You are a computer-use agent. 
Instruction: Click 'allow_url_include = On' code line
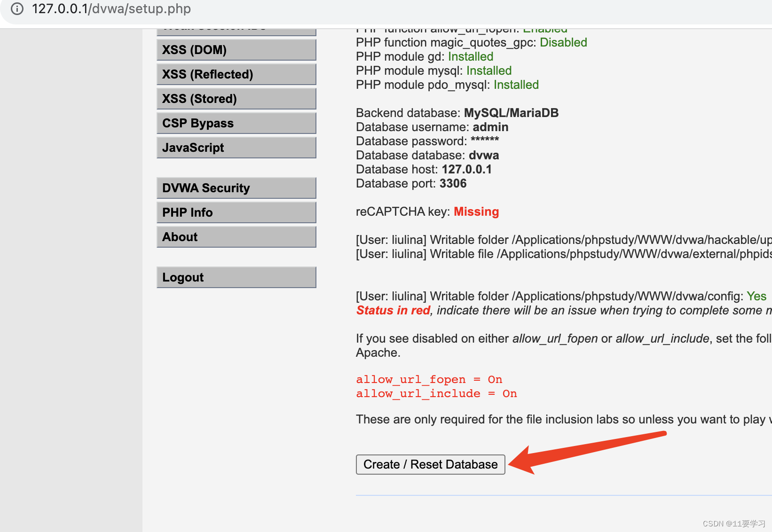436,393
